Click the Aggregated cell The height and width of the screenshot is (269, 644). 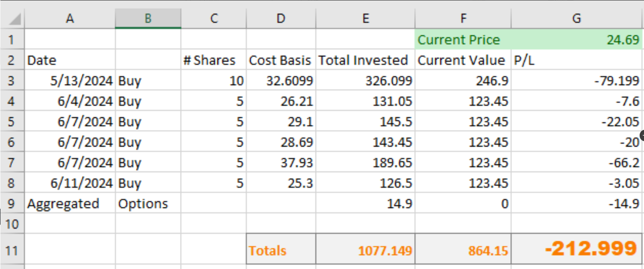(70, 204)
